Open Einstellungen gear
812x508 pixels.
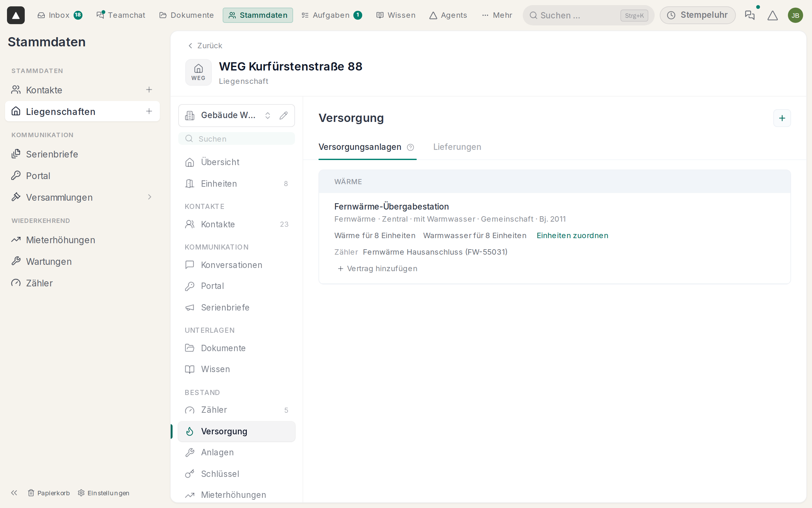pos(104,493)
